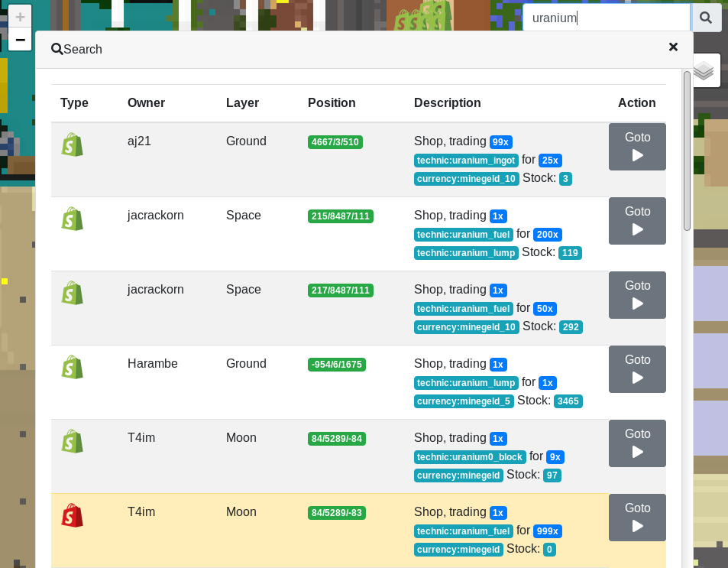The image size is (728, 568).
Task: Click Harambe's green shop bag icon
Action: [x=72, y=367]
